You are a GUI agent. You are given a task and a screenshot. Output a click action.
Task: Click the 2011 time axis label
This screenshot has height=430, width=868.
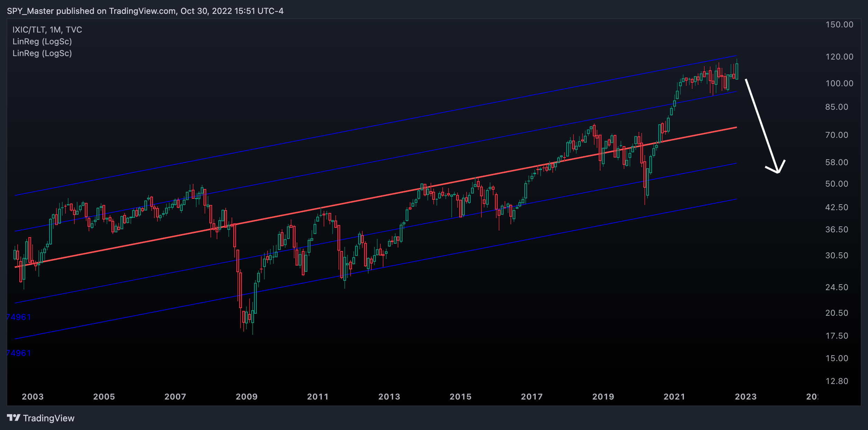pos(318,397)
